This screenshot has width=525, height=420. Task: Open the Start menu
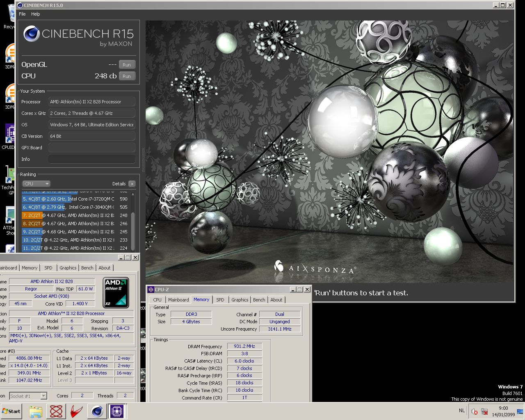tap(11, 411)
